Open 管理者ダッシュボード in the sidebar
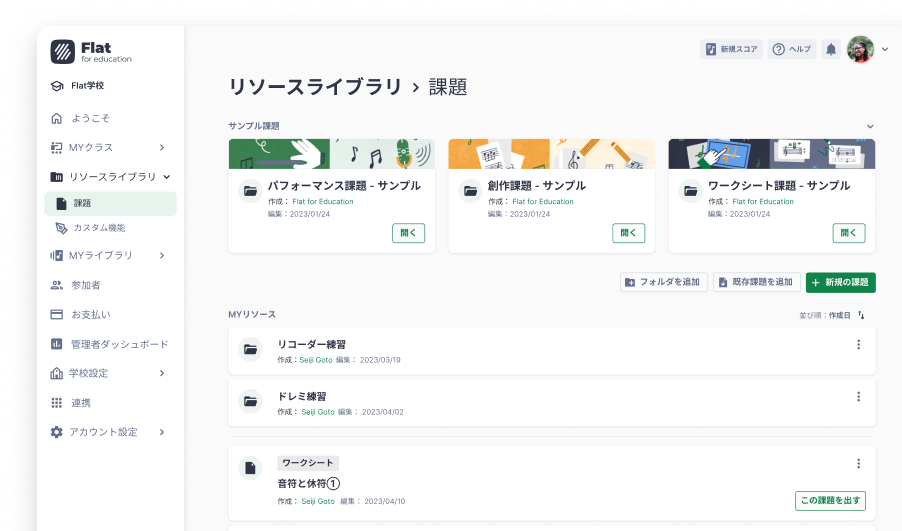The width and height of the screenshot is (902, 531). 120,344
